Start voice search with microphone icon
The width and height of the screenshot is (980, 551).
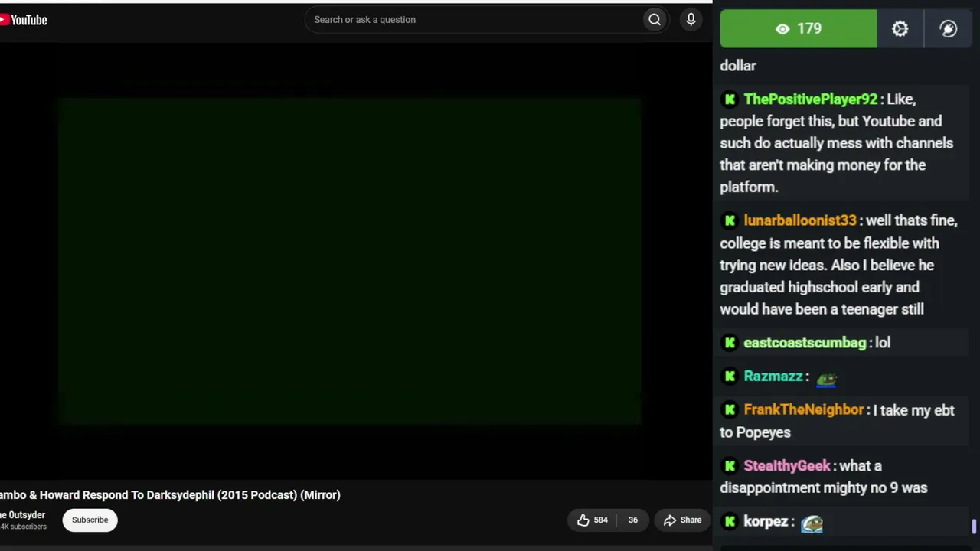[x=691, y=20]
